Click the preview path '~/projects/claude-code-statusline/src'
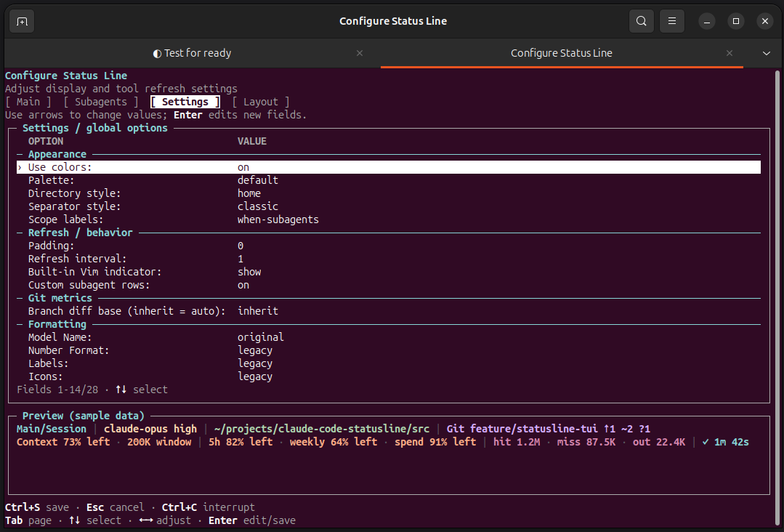784x532 pixels. coord(321,429)
